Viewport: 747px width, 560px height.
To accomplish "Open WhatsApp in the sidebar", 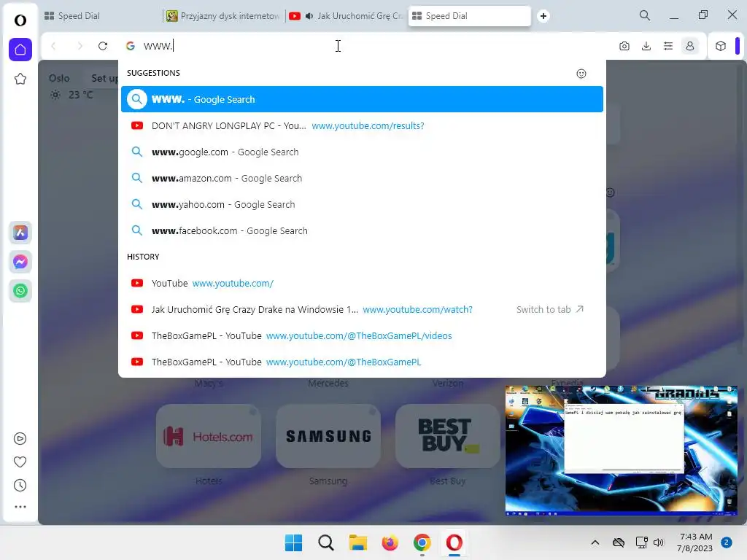I will [20, 291].
